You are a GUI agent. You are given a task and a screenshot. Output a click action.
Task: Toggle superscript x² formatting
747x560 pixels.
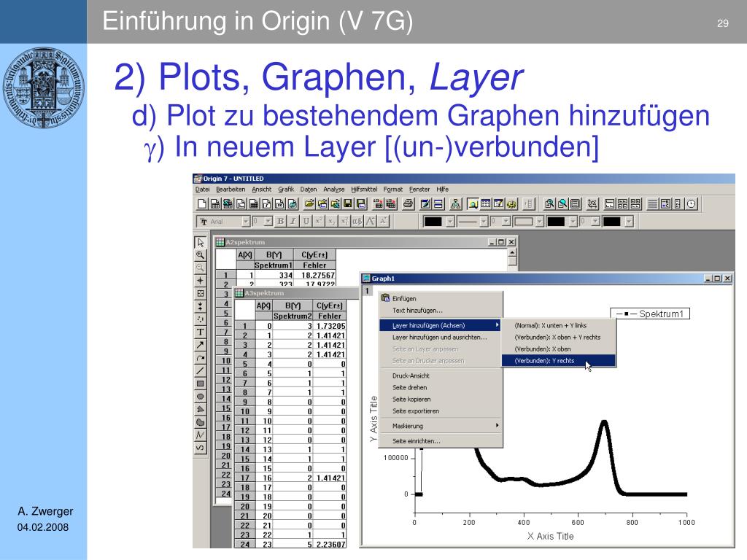coord(319,222)
